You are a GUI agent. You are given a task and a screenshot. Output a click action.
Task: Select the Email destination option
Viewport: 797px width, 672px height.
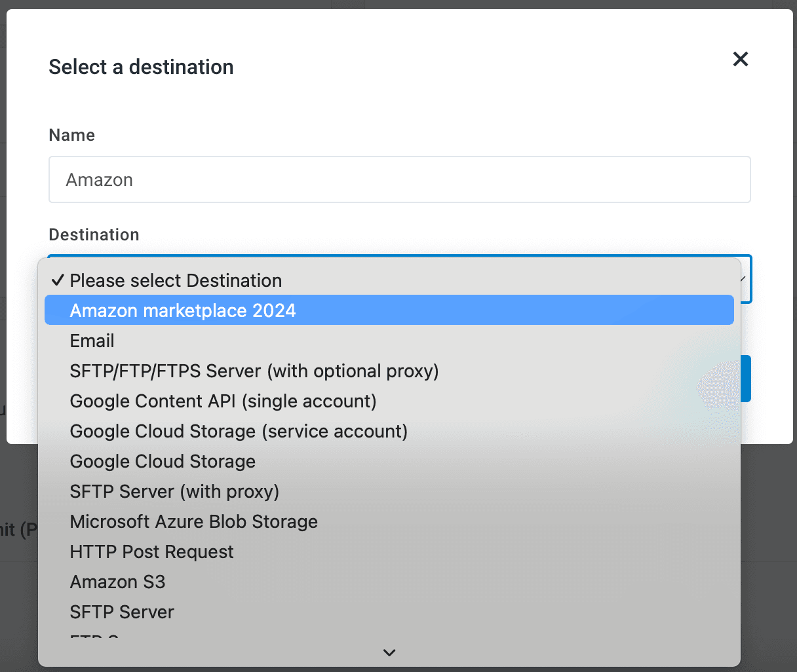tap(92, 341)
